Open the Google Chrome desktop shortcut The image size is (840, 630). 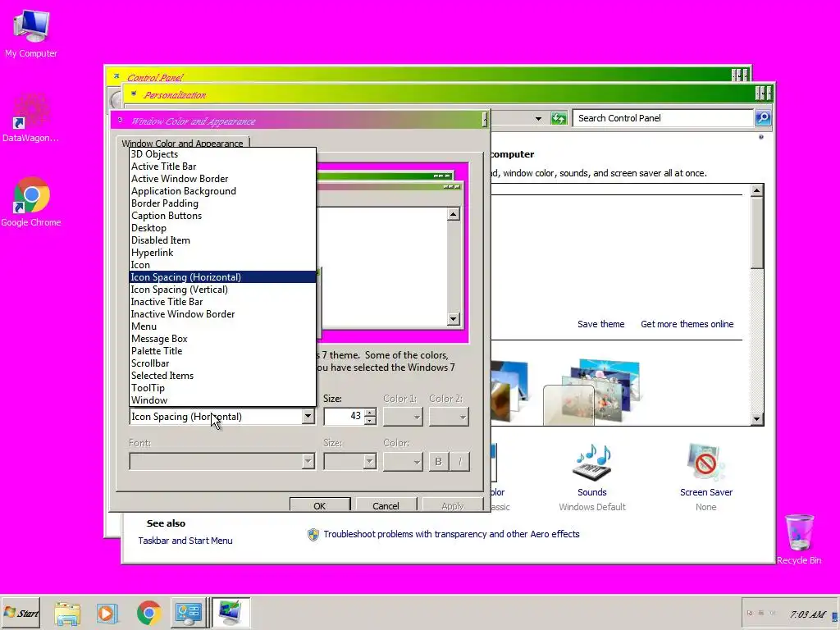30,202
